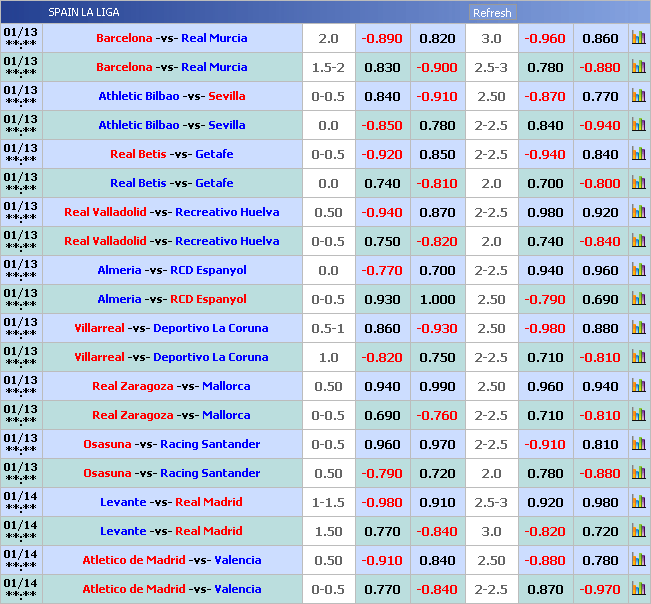Click the SPAIN LA LIGA header title
This screenshot has height=604, width=651.
tap(84, 13)
